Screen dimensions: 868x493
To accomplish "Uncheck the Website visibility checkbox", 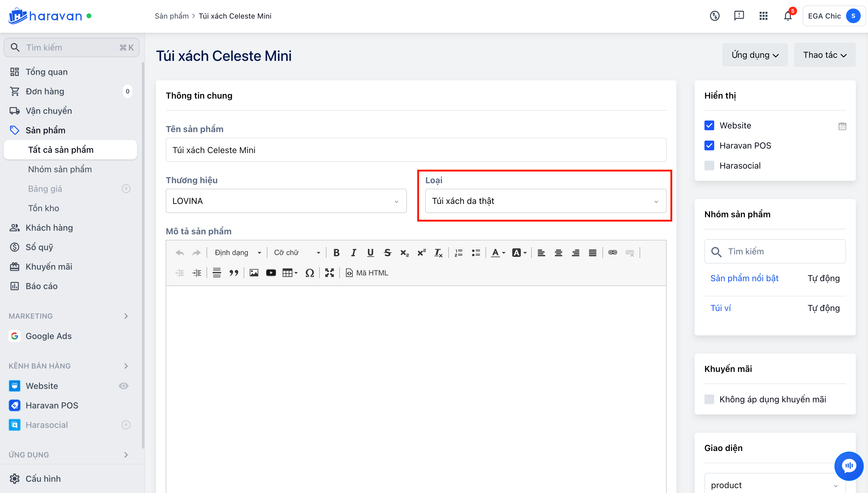I will [709, 126].
